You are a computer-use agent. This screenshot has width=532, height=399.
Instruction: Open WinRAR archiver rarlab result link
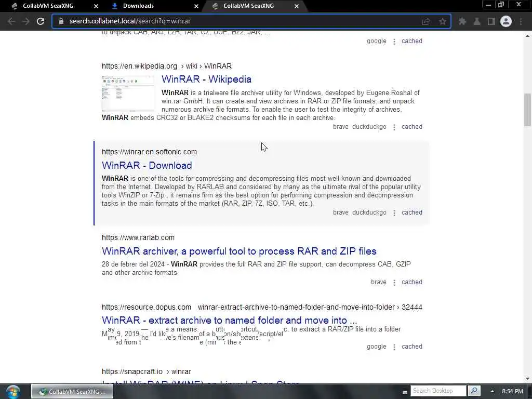point(239,251)
